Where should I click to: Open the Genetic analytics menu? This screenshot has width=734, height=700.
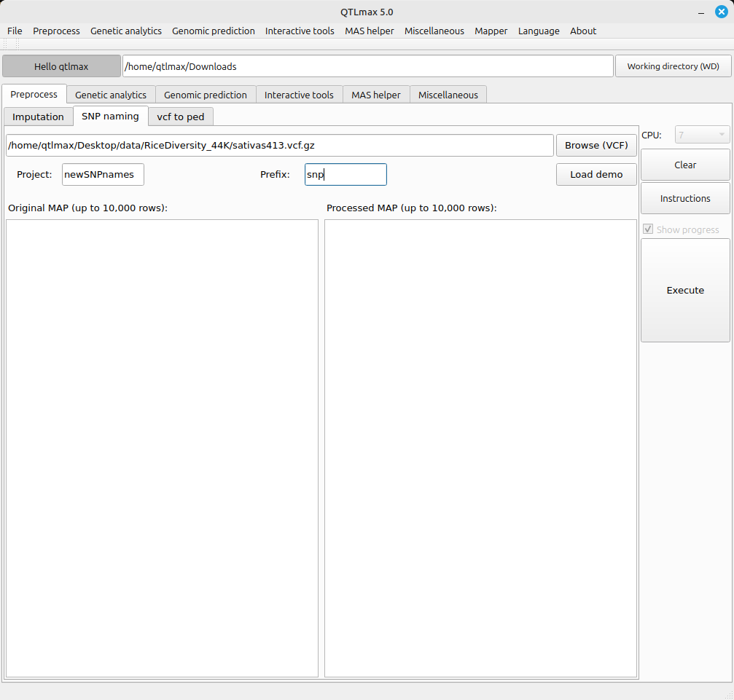click(x=126, y=31)
